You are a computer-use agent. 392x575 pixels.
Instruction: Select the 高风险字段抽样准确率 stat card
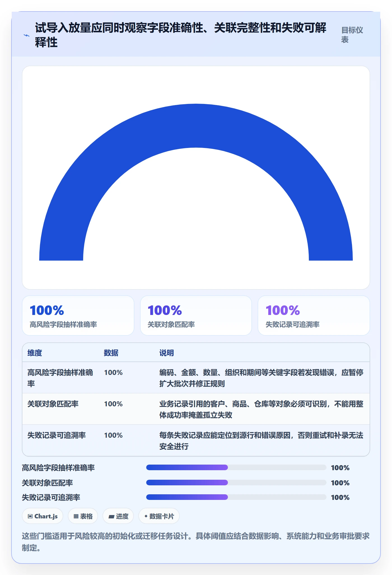click(78, 316)
